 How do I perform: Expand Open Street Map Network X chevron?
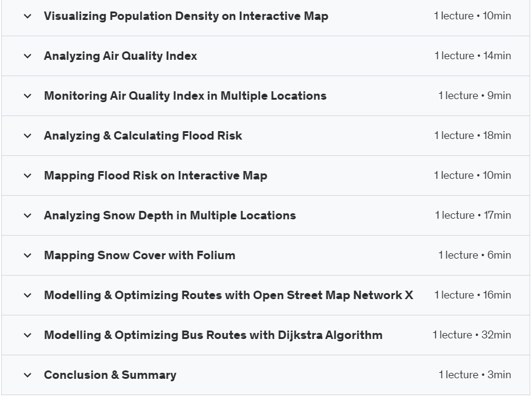point(28,295)
